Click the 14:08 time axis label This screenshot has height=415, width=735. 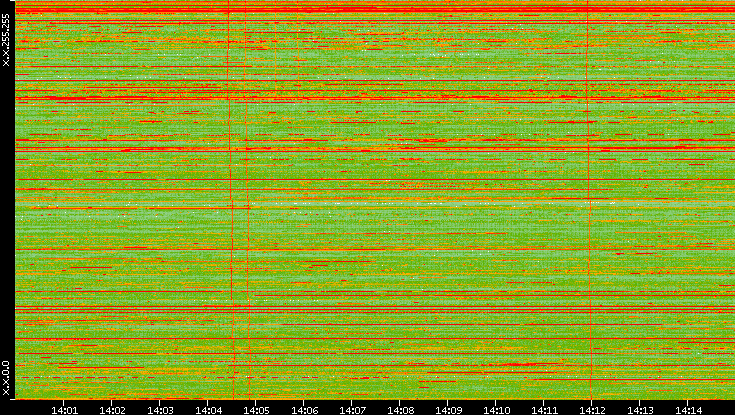click(400, 410)
